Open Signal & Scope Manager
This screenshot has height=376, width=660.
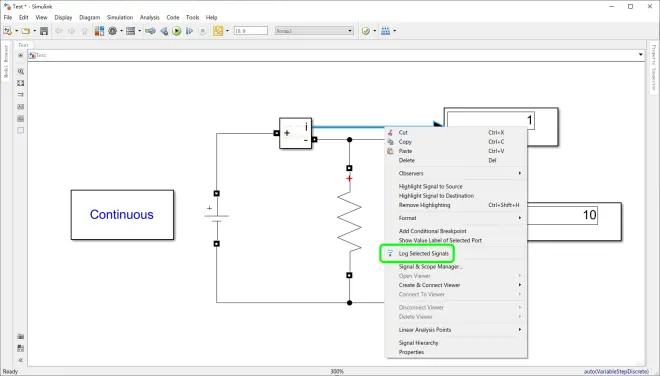(456, 267)
